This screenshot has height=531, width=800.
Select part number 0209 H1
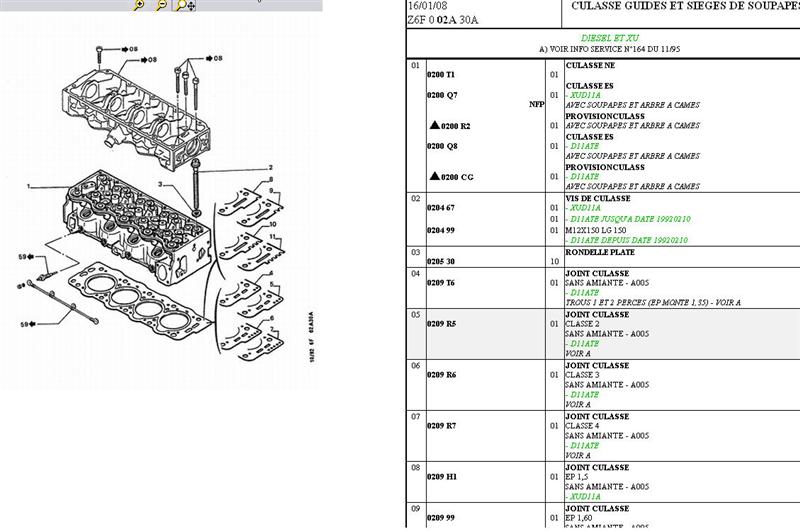(442, 476)
